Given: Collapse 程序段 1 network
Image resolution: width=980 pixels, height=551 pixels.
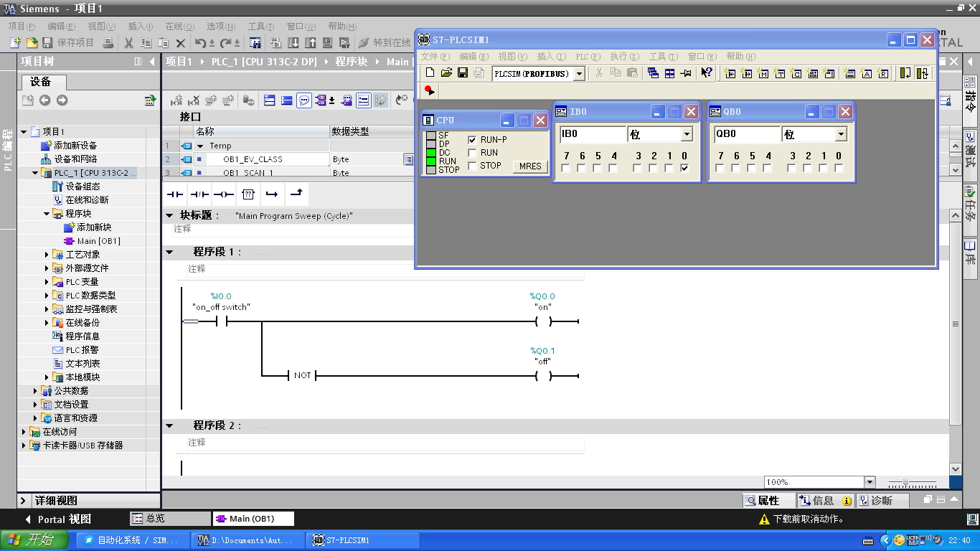Looking at the screenshot, I should pos(170,252).
